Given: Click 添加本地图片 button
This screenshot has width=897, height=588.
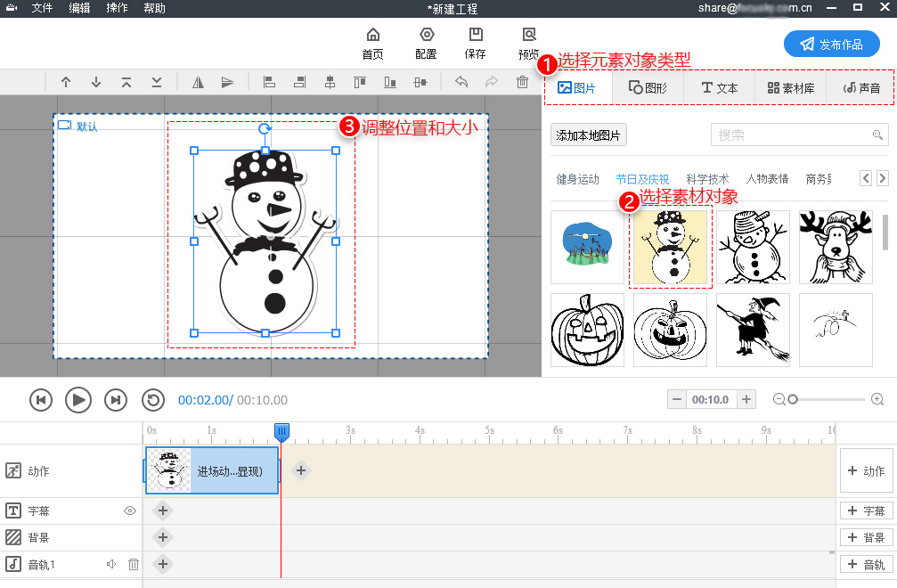Looking at the screenshot, I should (588, 135).
